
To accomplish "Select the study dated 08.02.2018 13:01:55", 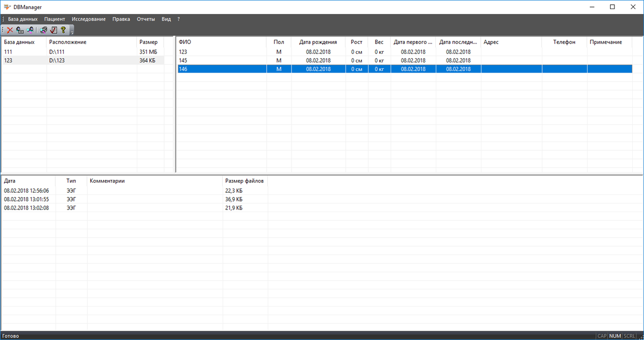I will coord(26,199).
